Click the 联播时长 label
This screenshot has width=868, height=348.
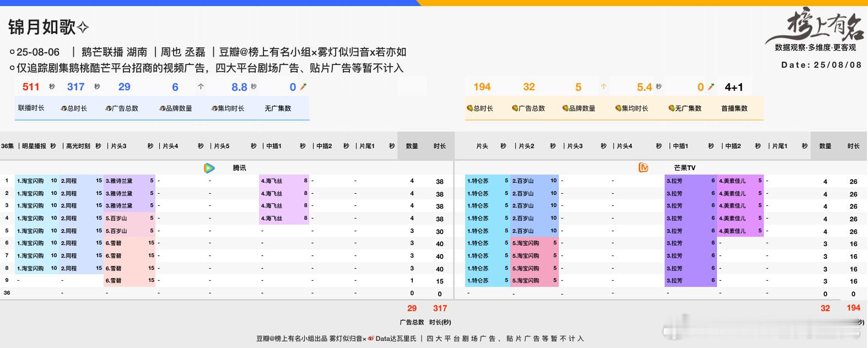pyautogui.click(x=31, y=108)
